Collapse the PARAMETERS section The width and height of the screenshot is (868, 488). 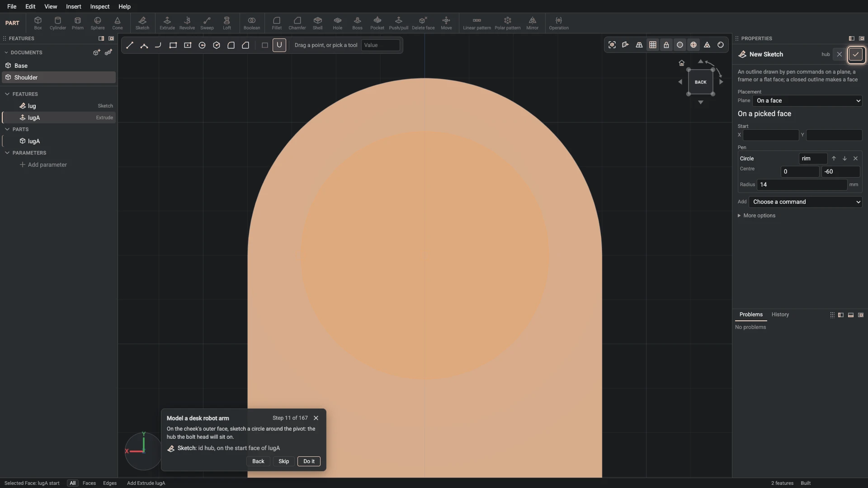7,153
